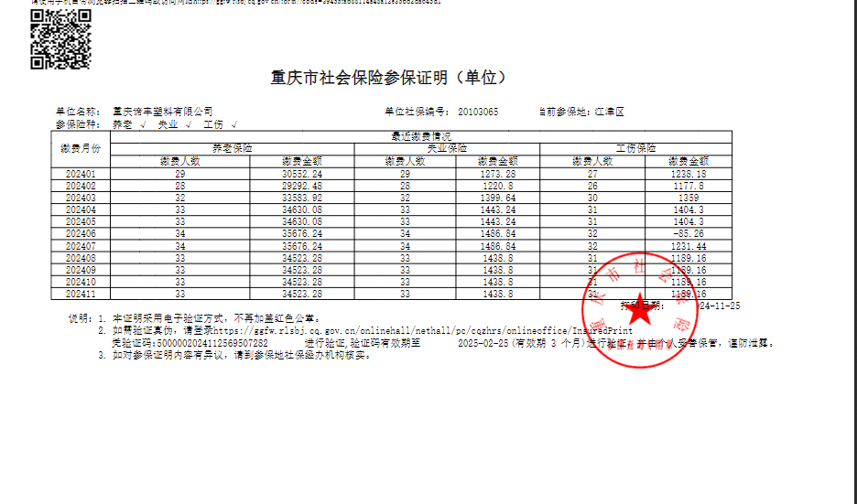Click work injury amount 1238.18
857x504 pixels.
click(689, 174)
